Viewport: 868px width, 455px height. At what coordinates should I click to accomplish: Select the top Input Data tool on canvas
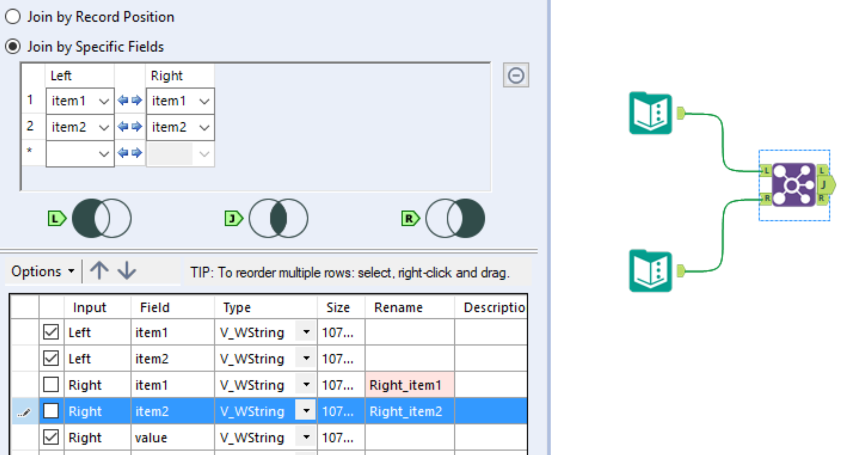650,113
